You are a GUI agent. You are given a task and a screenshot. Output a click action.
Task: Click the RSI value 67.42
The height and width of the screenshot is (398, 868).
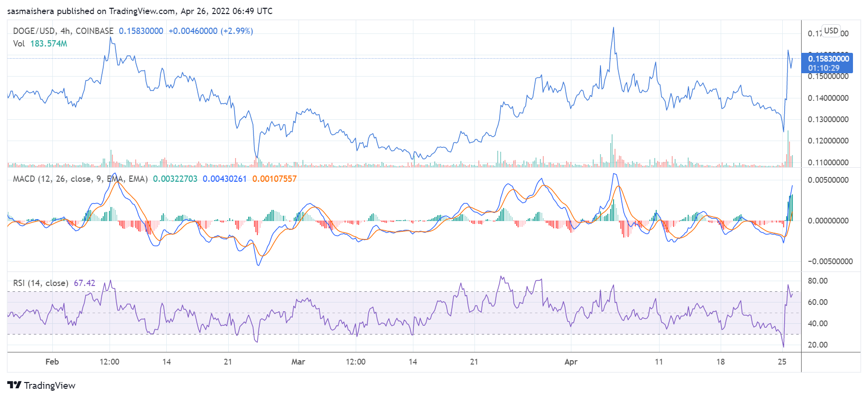coord(84,283)
